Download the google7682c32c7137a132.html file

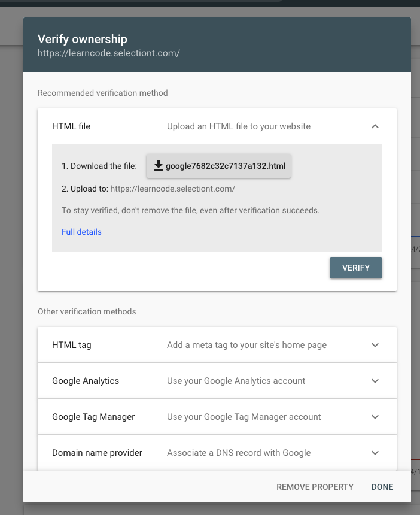(x=218, y=166)
